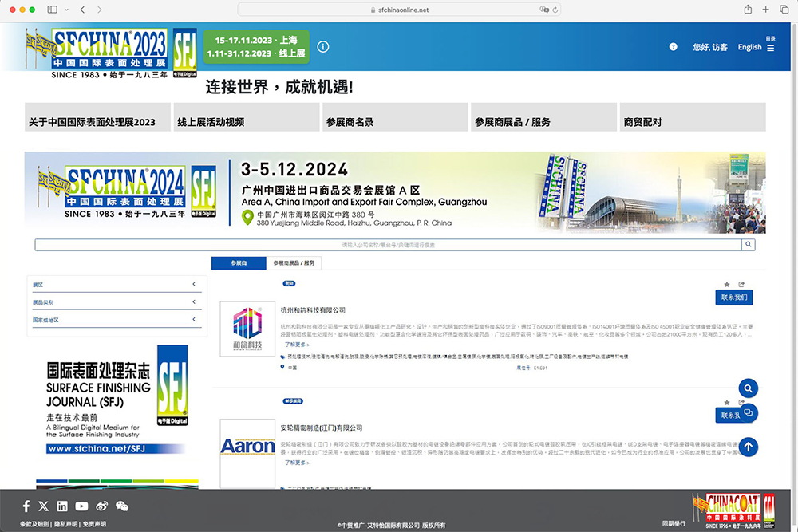Image resolution: width=798 pixels, height=532 pixels.
Task: Show the Safari tab overview
Action: 784,10
